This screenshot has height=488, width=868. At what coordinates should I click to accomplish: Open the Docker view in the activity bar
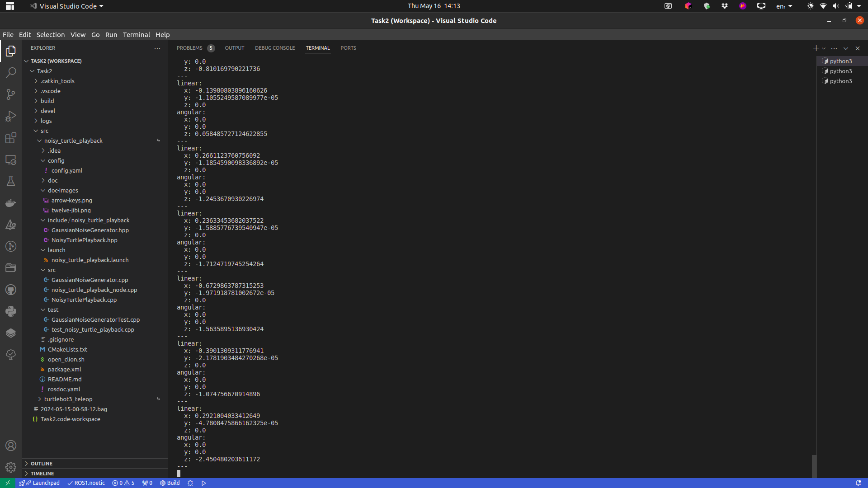point(11,203)
